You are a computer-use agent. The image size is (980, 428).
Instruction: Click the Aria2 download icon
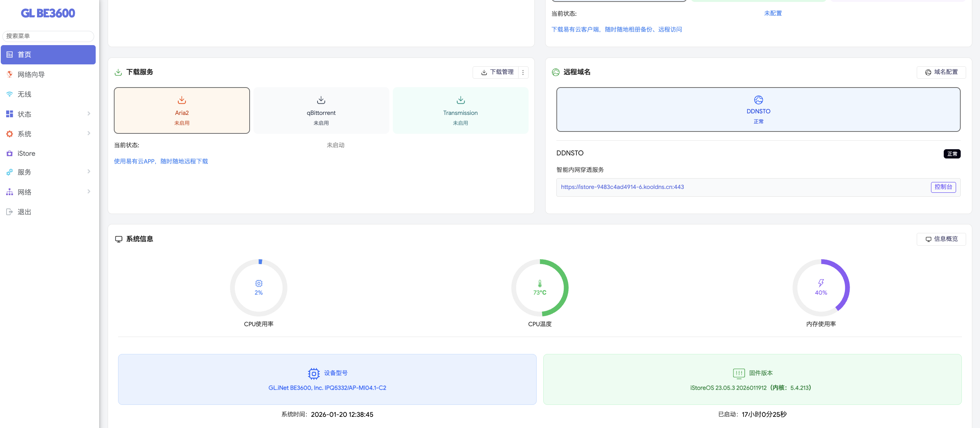182,100
